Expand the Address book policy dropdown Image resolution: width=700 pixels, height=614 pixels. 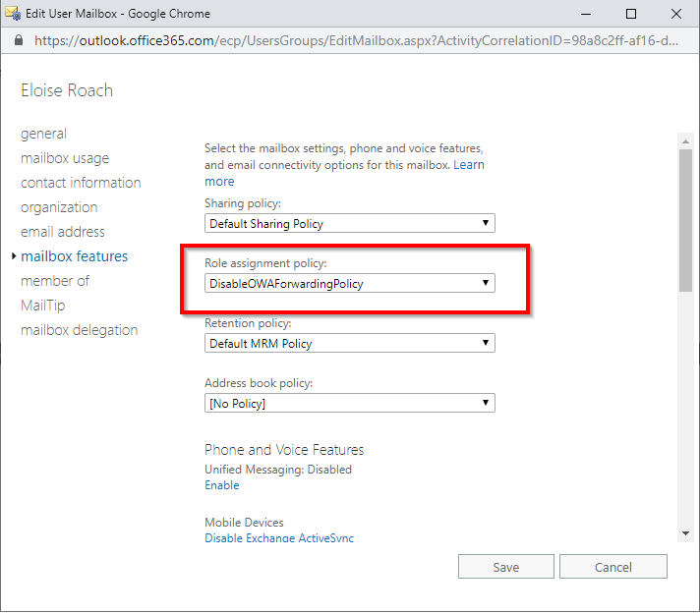coord(350,404)
